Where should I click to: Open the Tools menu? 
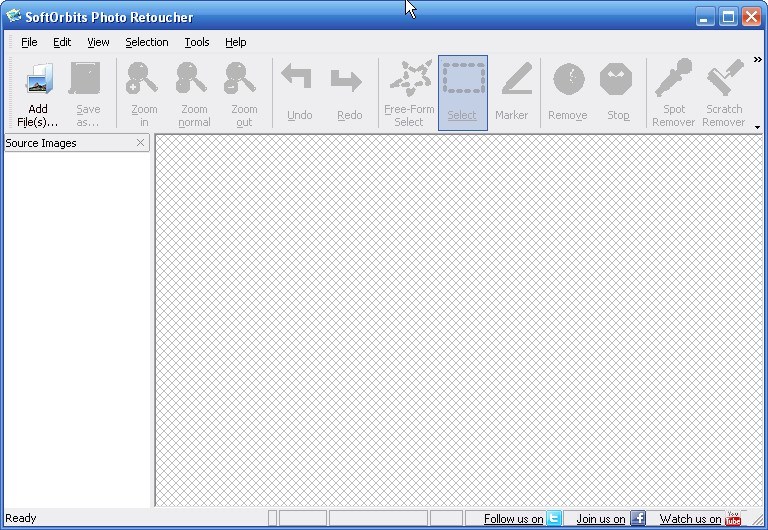point(196,42)
